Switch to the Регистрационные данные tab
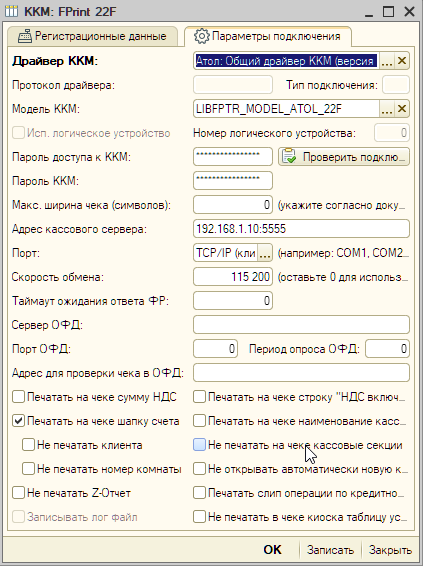 [92, 36]
